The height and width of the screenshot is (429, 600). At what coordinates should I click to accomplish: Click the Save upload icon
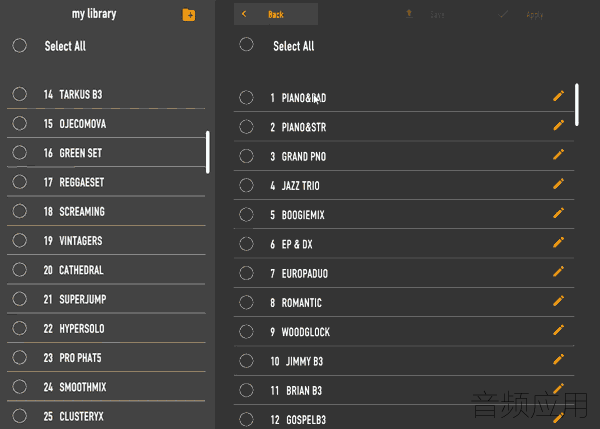click(409, 14)
